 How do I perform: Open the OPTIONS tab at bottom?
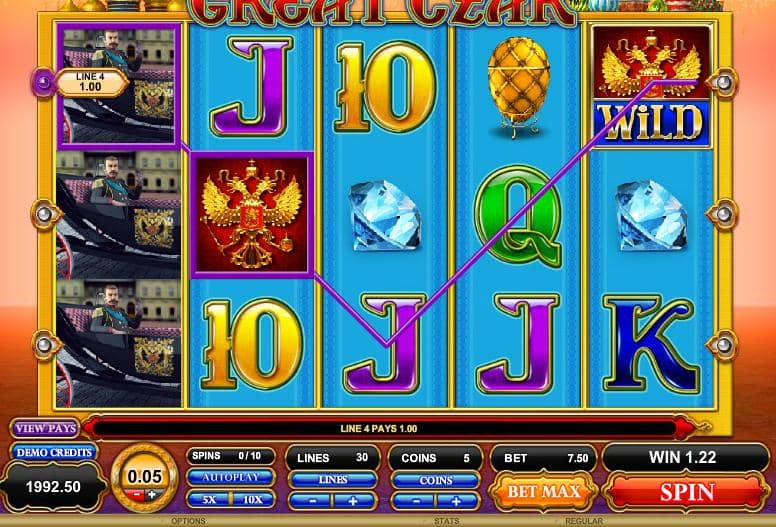[x=188, y=521]
